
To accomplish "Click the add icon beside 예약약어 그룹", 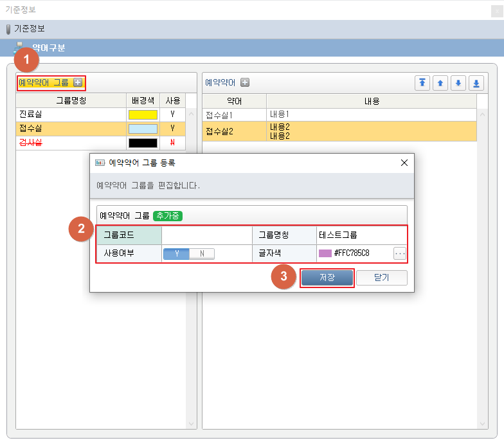I will (78, 82).
